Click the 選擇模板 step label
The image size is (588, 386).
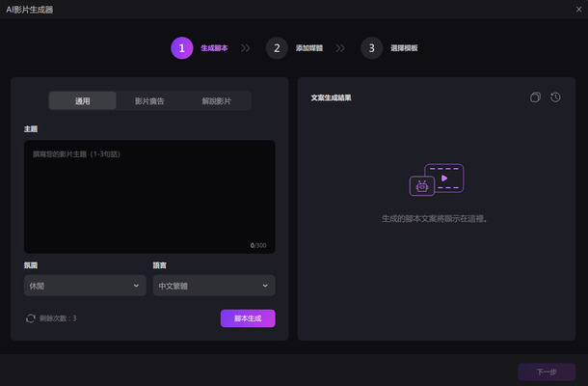404,48
